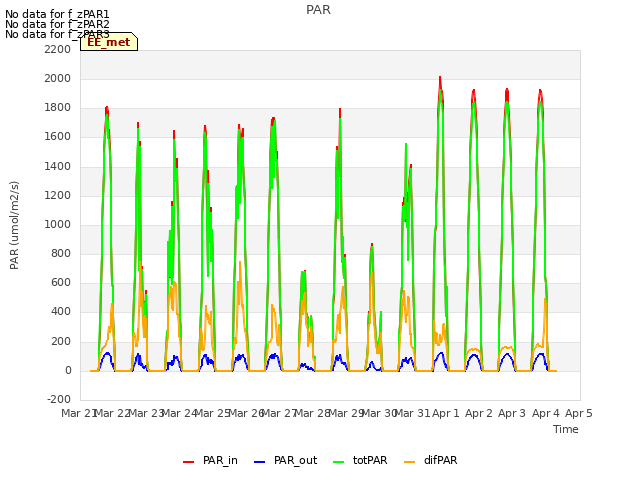Viewport: 640px width, 480px height.
Task: Click the Mar 31 x-axis date label
Action: coord(411,413)
